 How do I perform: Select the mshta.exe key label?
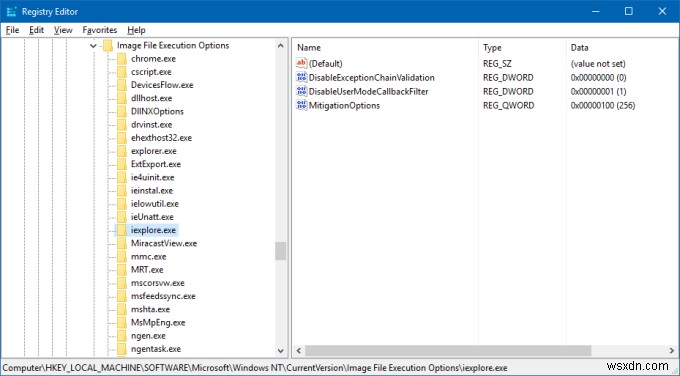150,309
